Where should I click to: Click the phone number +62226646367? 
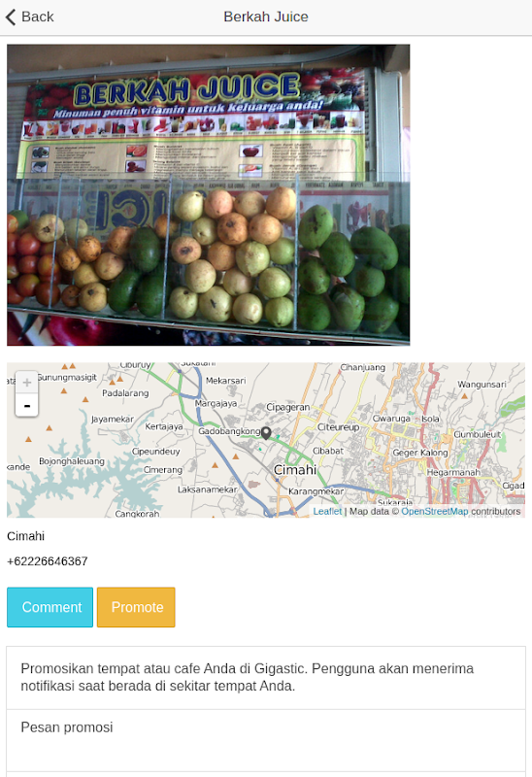[48, 561]
